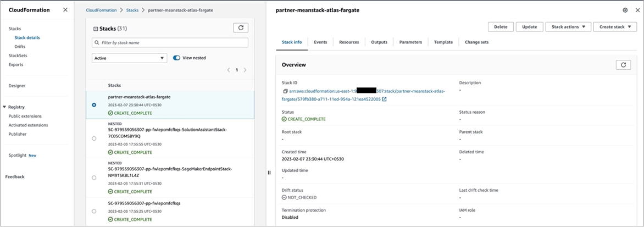This screenshot has width=644, height=227.
Task: Open Create stack dropdown
Action: [x=615, y=27]
